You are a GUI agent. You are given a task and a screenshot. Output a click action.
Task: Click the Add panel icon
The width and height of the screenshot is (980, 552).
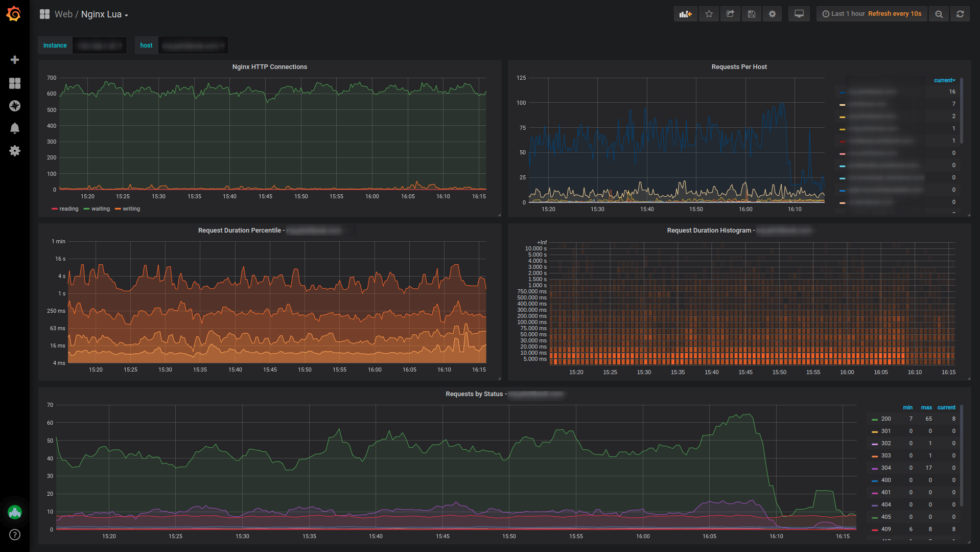[x=685, y=14]
